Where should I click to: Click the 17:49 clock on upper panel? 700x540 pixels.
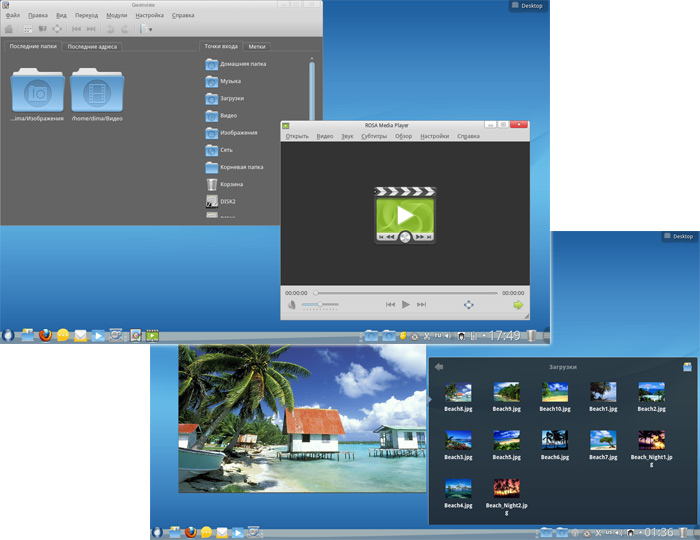pyautogui.click(x=504, y=335)
